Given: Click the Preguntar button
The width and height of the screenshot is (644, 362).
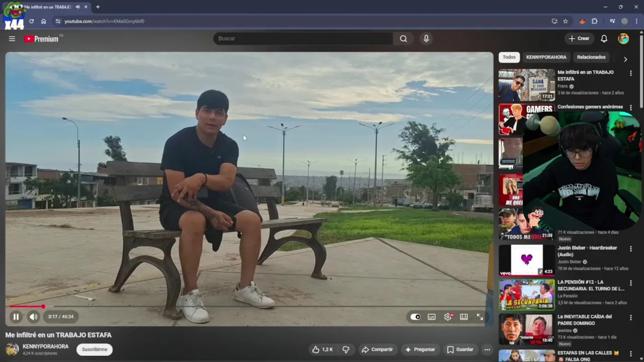Looking at the screenshot, I should tap(420, 349).
